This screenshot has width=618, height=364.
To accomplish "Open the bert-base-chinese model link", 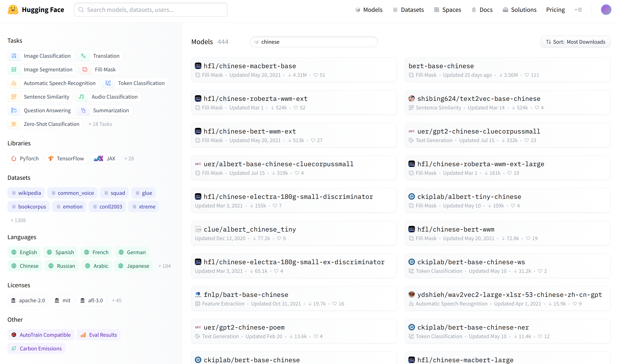I will pos(441,66).
